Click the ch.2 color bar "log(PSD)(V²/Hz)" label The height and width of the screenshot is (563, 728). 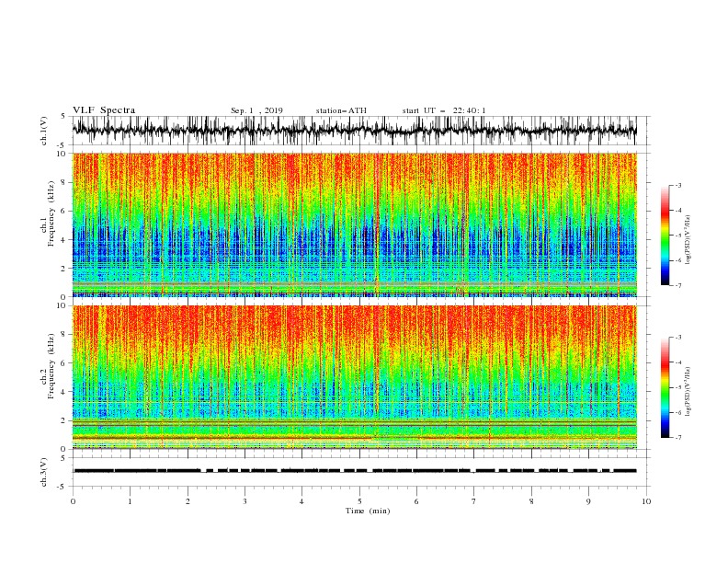688,391
